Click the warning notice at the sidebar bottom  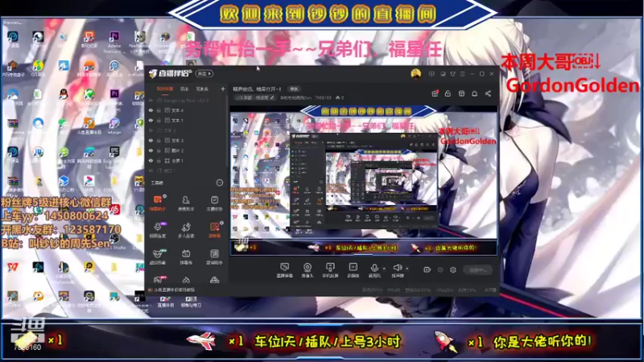(171, 290)
